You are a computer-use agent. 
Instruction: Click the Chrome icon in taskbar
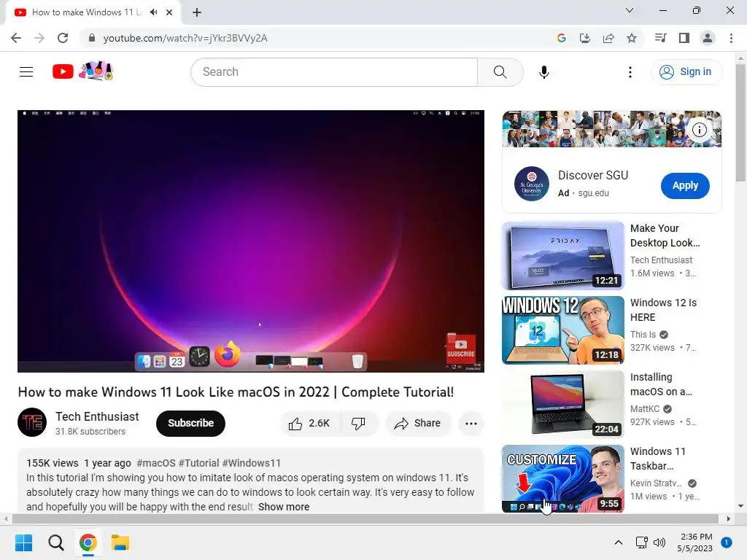point(88,542)
